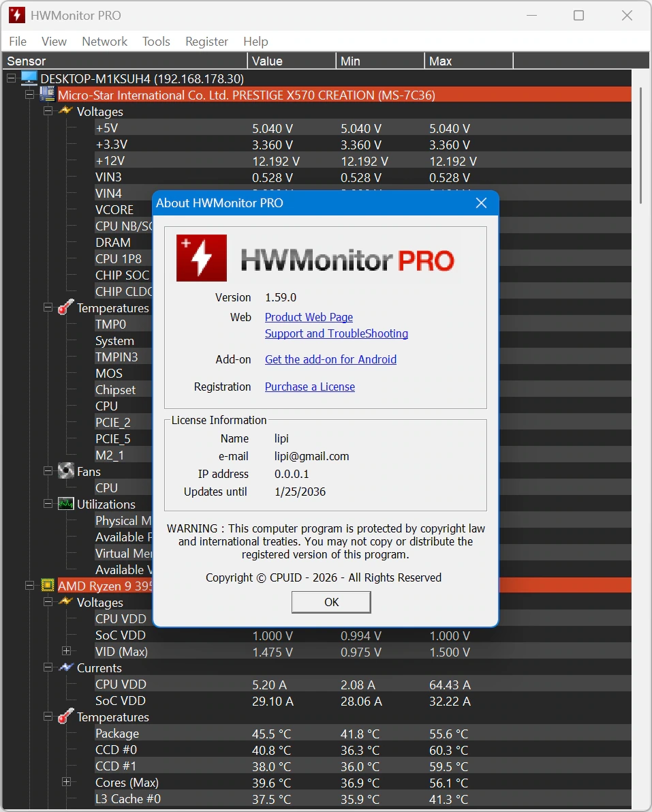This screenshot has width=652, height=812.
Task: Click the Purchase a License link
Action: [310, 387]
